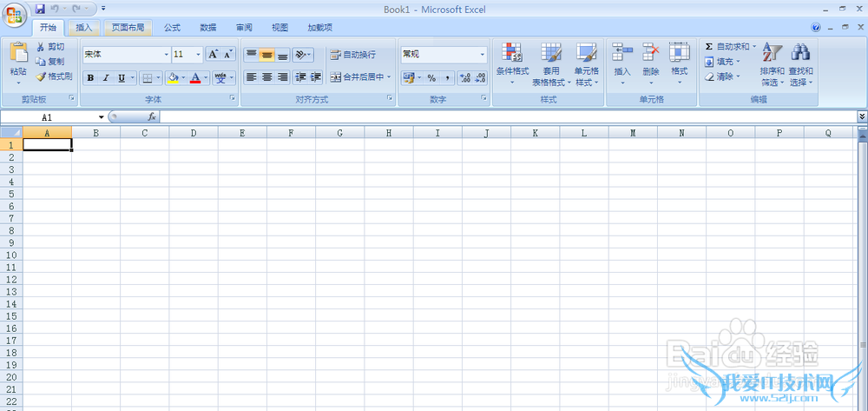868x411 pixels.
Task: Click the Delete cells (删除) icon
Action: [651, 51]
